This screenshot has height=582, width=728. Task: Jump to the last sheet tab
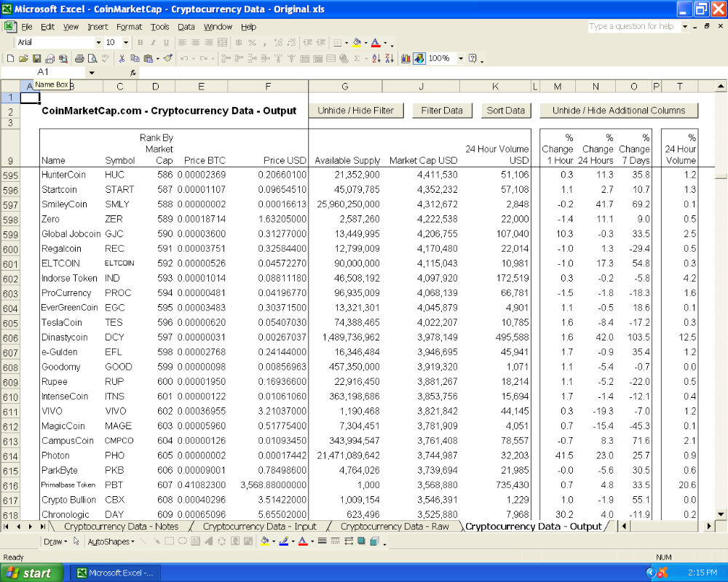coord(42,526)
